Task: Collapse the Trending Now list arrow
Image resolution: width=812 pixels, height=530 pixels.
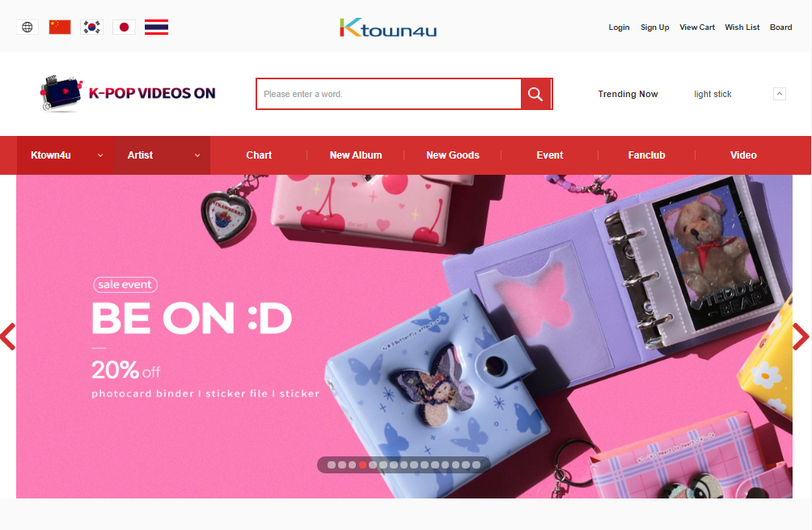Action: (780, 94)
